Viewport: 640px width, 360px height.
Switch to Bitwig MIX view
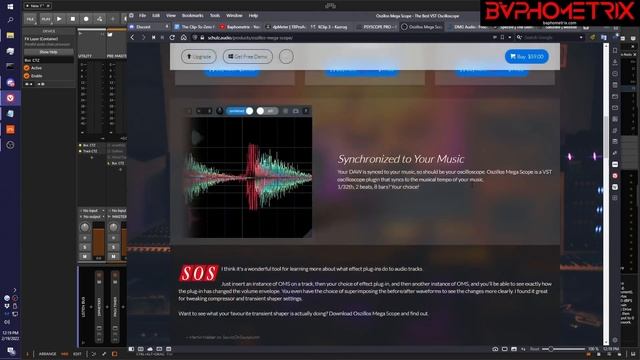coord(64,354)
